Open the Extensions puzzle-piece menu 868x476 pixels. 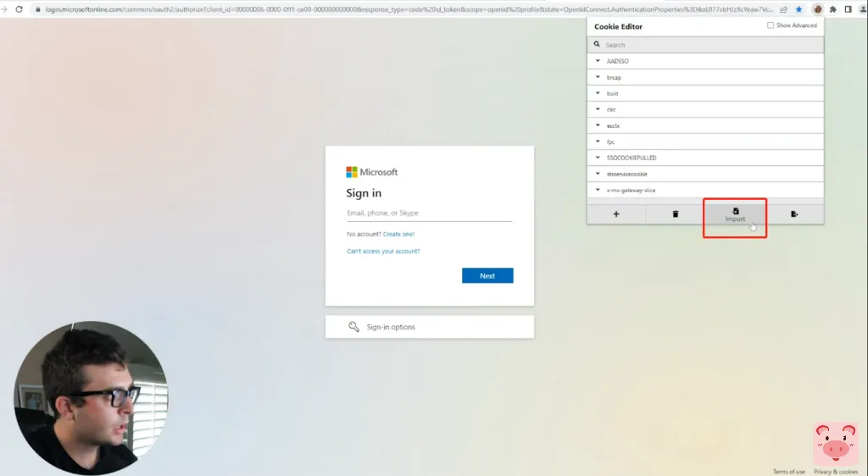click(832, 9)
